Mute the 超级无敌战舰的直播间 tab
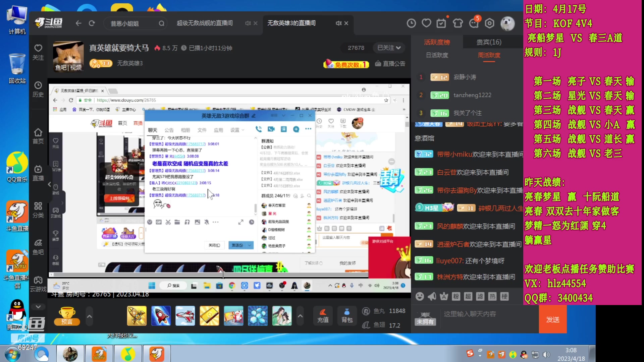Viewport: 644px width, 362px height. click(248, 23)
